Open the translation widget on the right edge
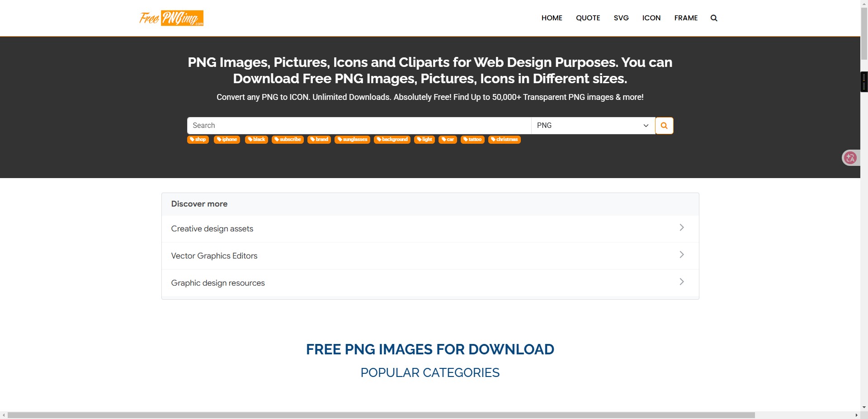 click(850, 157)
